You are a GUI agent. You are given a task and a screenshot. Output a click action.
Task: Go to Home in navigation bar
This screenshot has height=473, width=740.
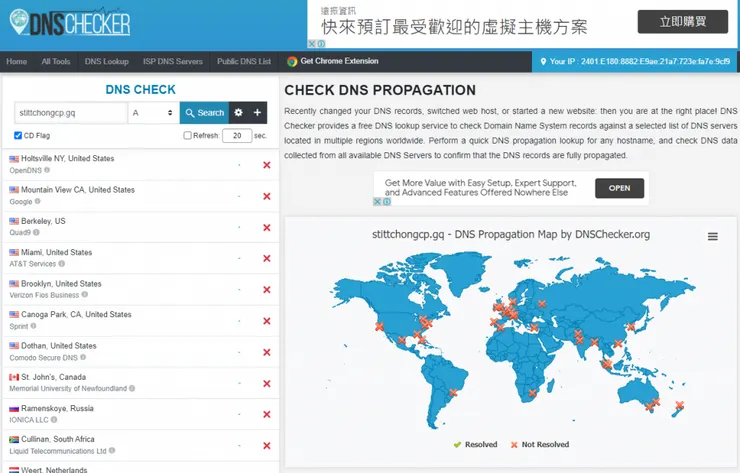tap(17, 61)
